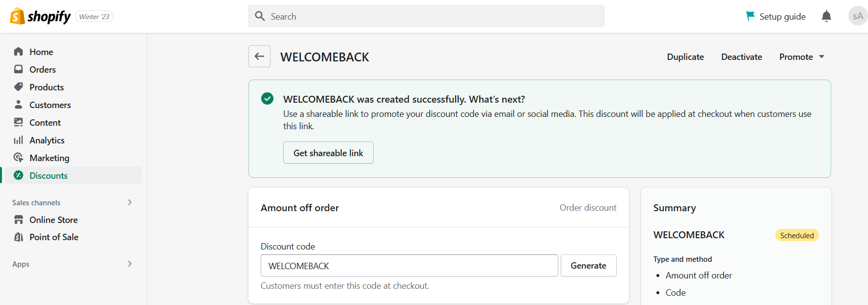Click the Home icon in sidebar
The image size is (868, 305).
19,52
